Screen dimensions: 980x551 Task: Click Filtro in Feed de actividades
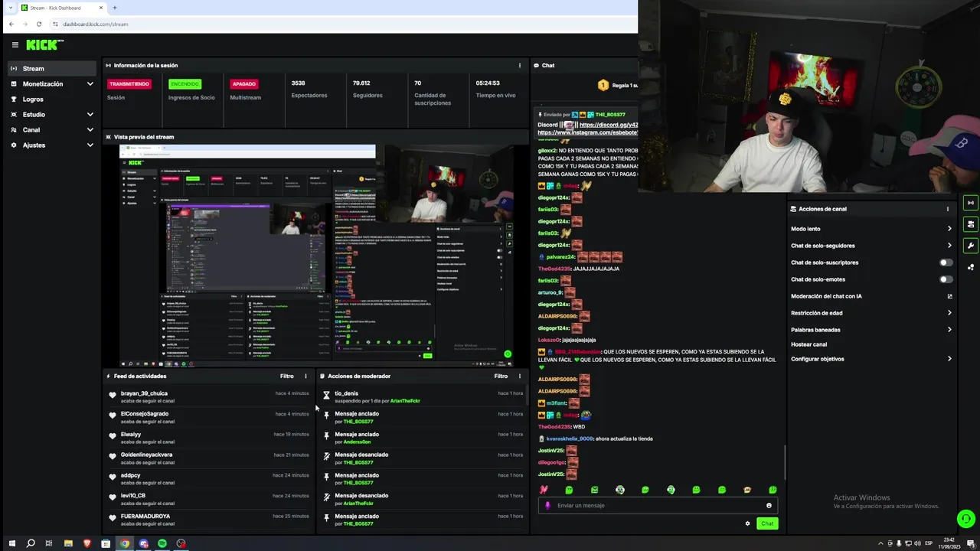[x=286, y=376]
